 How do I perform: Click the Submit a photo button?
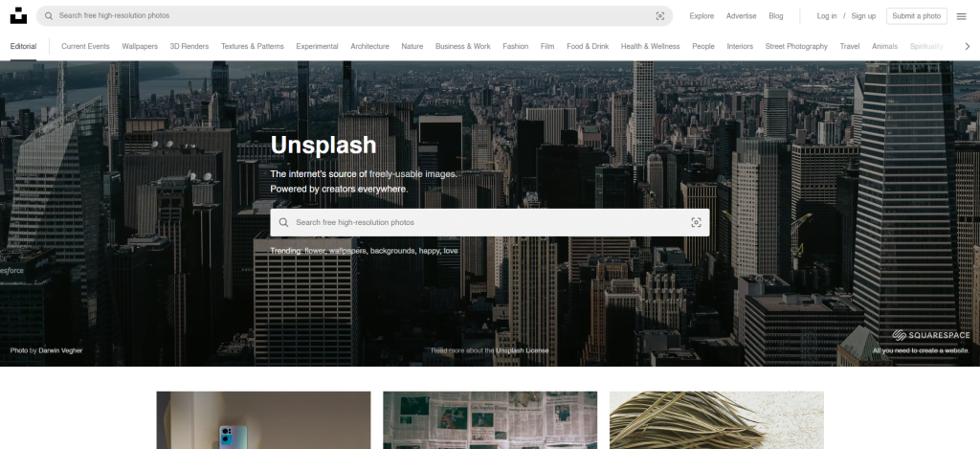click(x=916, y=16)
